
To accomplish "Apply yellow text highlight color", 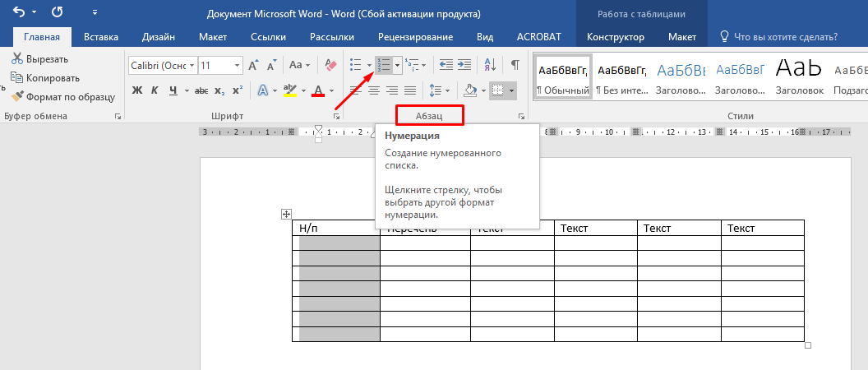I will tap(290, 90).
